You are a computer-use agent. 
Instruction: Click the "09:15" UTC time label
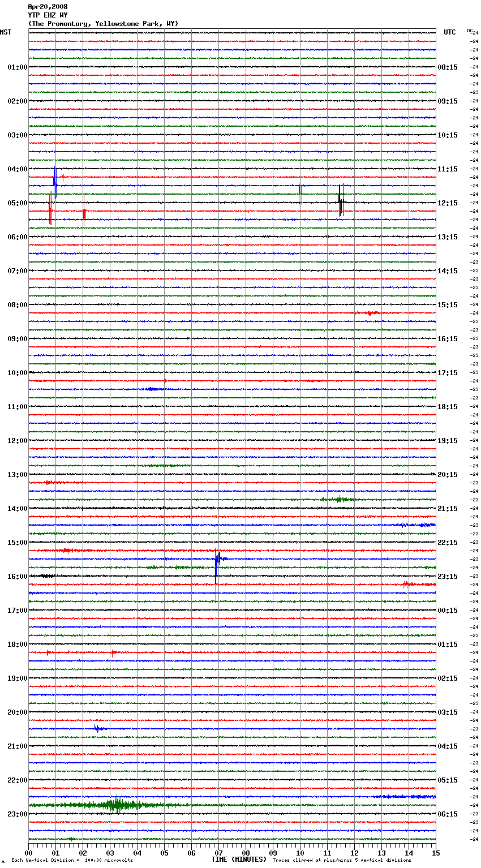[448, 101]
